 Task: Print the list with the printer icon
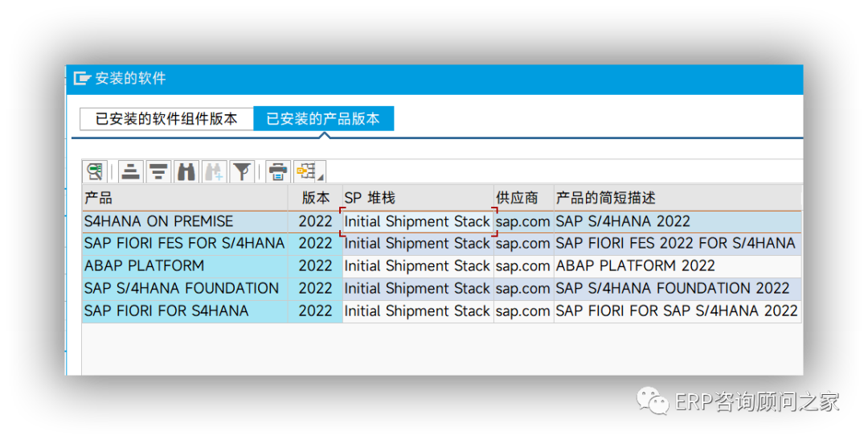(278, 171)
